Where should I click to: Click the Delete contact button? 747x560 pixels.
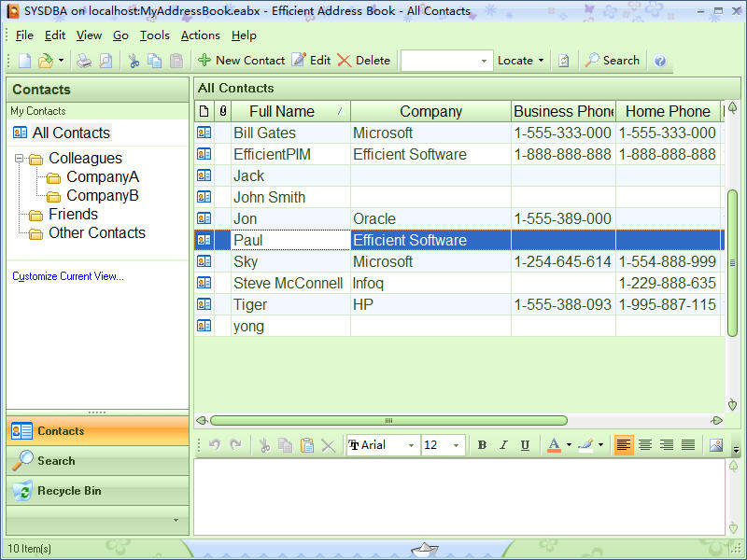[x=363, y=61]
